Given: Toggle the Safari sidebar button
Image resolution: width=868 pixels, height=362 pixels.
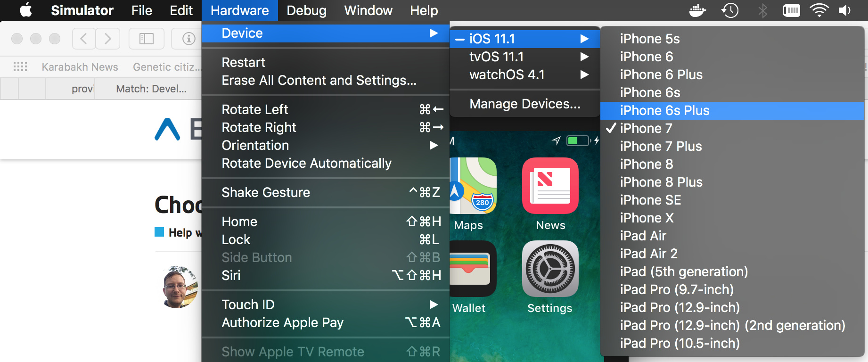Looking at the screenshot, I should click(147, 39).
